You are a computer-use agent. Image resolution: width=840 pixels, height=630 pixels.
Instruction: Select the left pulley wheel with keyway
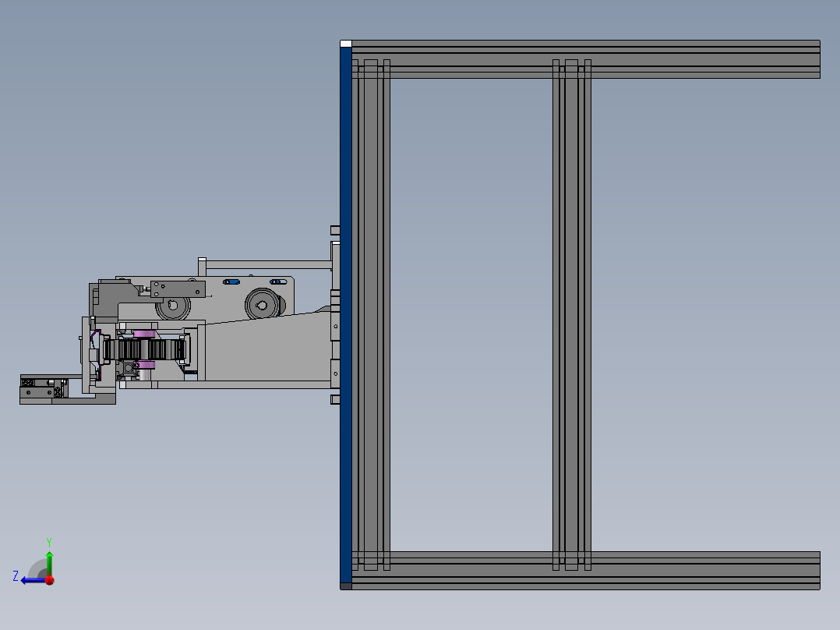tap(172, 306)
